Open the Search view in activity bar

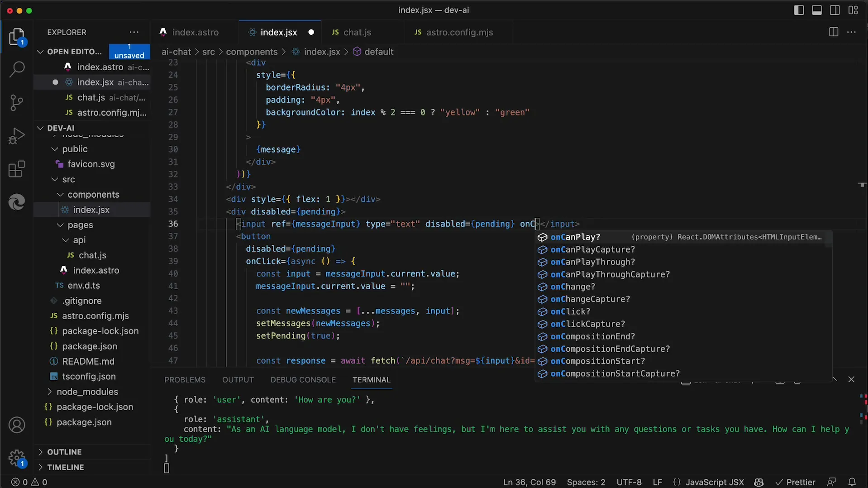[x=17, y=69]
